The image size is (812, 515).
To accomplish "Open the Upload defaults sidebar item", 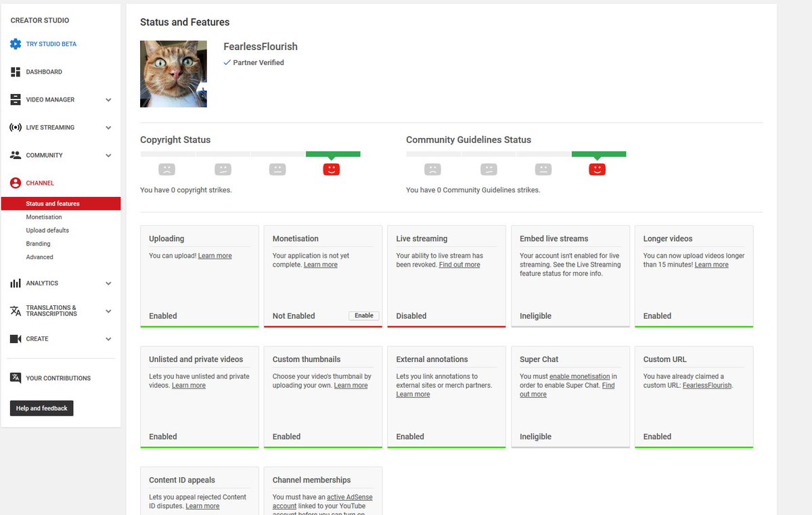I will tap(47, 230).
